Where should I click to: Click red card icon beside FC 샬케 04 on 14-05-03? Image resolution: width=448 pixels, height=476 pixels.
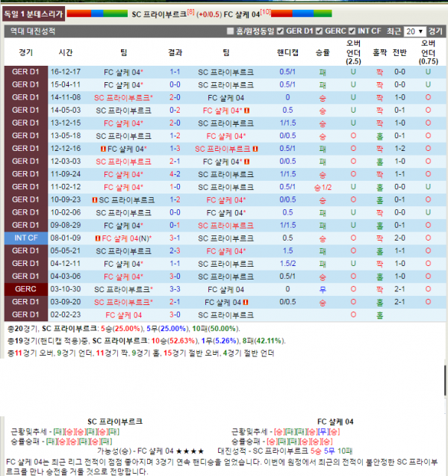[x=246, y=111]
